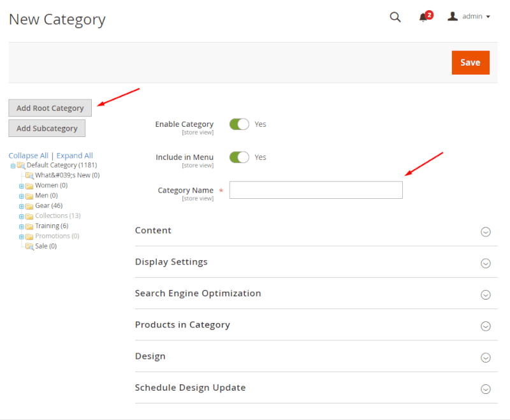Turn off Include in Menu

pos(239,157)
